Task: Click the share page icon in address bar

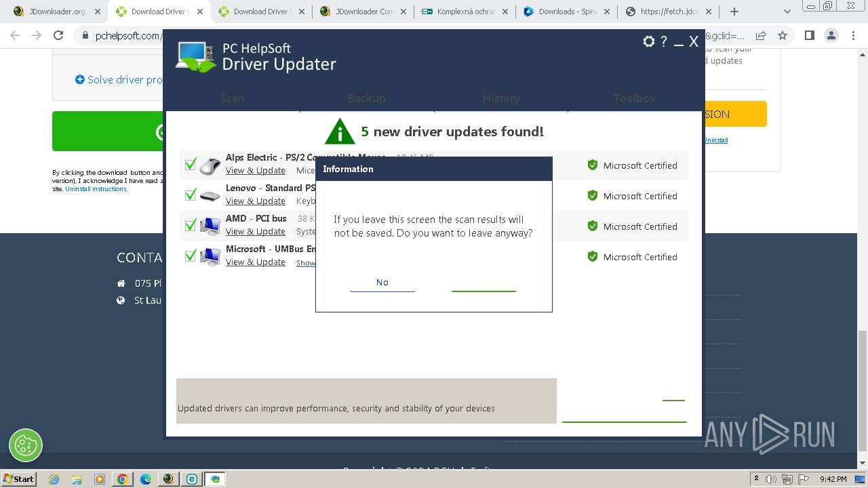Action: (761, 35)
